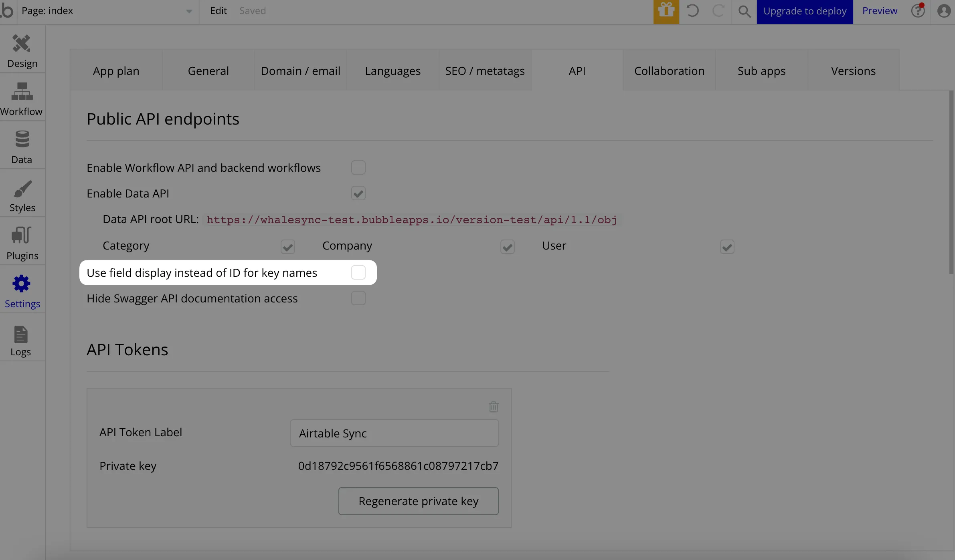This screenshot has height=560, width=955.
Task: Open the Logs section
Action: point(22,339)
